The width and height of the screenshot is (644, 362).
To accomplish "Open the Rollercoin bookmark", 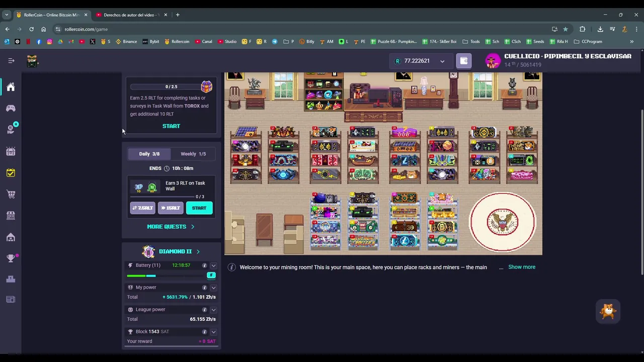I will pos(177,42).
